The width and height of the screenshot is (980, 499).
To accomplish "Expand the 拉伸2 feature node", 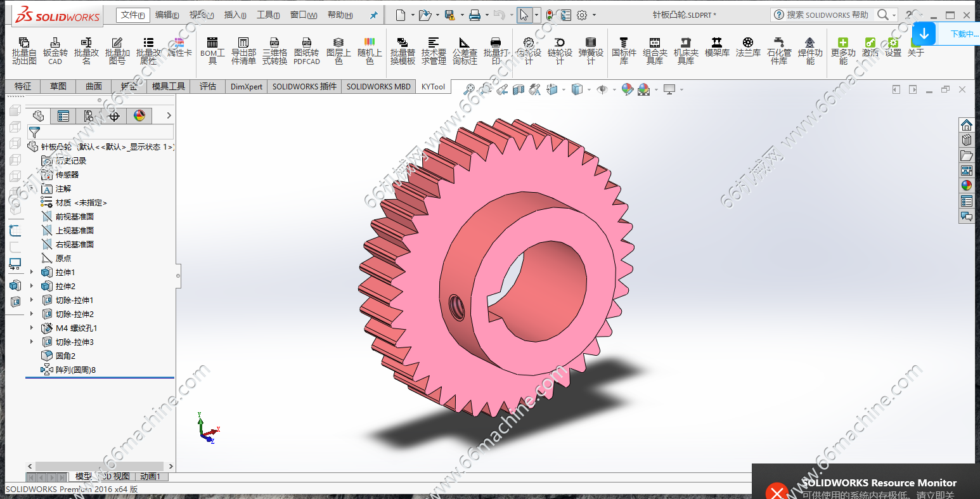I will [32, 286].
